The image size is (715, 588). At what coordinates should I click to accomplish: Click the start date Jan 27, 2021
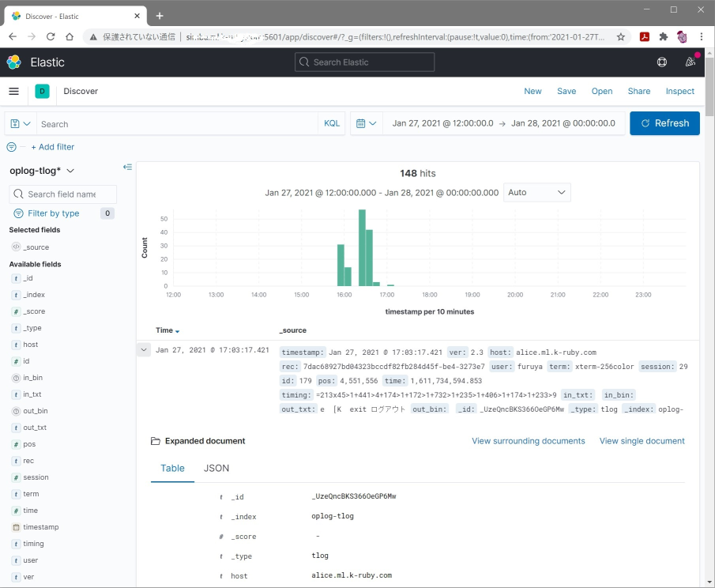click(442, 123)
